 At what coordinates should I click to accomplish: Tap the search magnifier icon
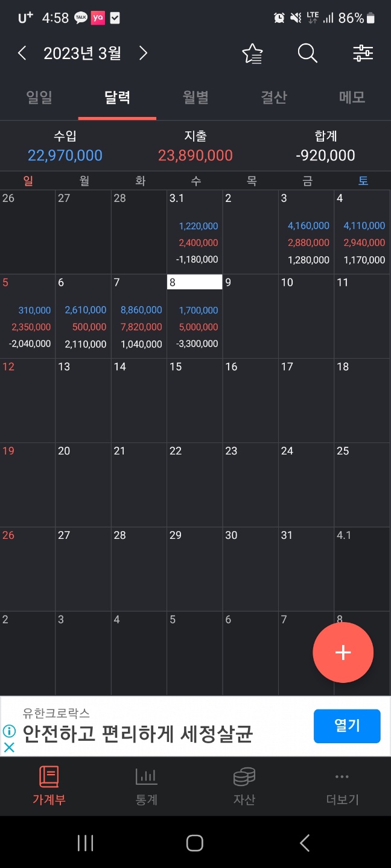[x=307, y=54]
